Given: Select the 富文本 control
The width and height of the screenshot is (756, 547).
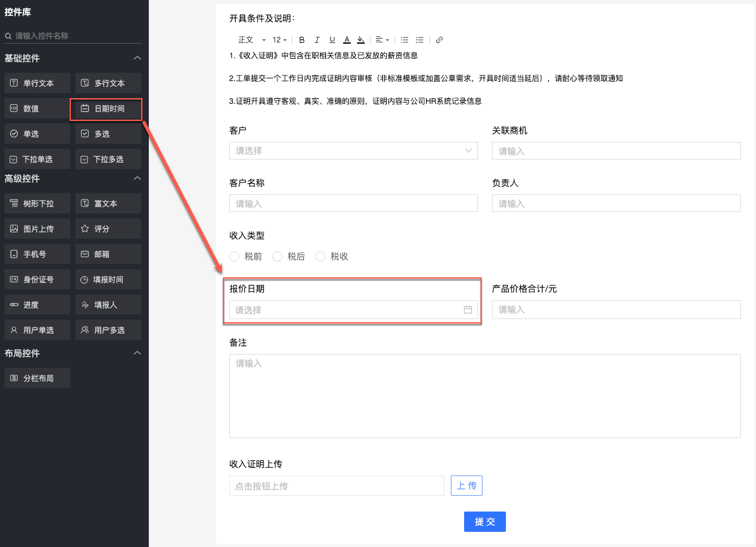Looking at the screenshot, I should coord(108,203).
